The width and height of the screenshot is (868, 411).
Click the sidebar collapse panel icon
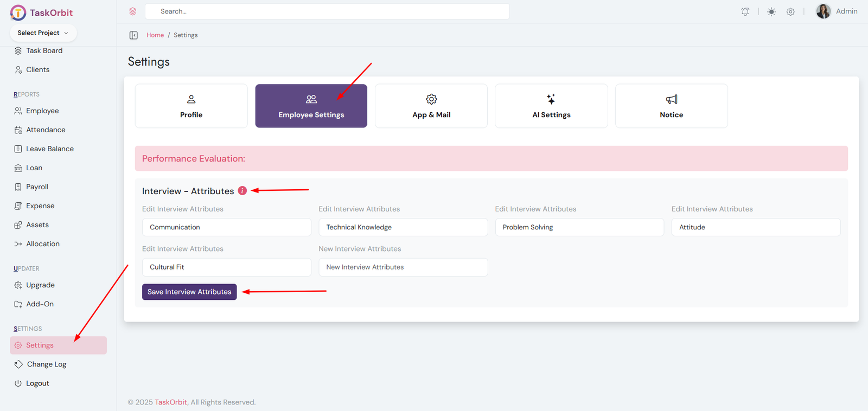[133, 35]
